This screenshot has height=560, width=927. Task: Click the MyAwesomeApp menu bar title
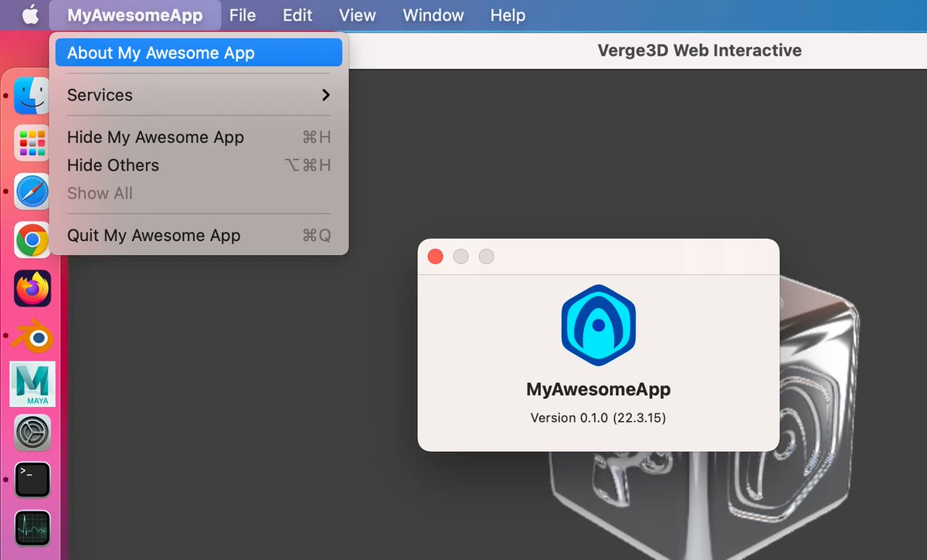(135, 15)
